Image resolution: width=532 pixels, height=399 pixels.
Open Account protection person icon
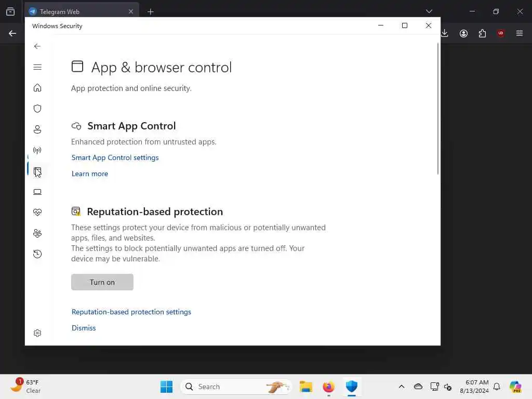click(x=37, y=129)
